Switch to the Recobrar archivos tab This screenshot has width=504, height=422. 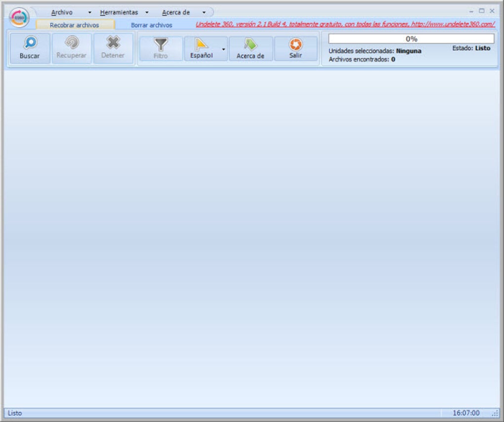click(x=75, y=25)
